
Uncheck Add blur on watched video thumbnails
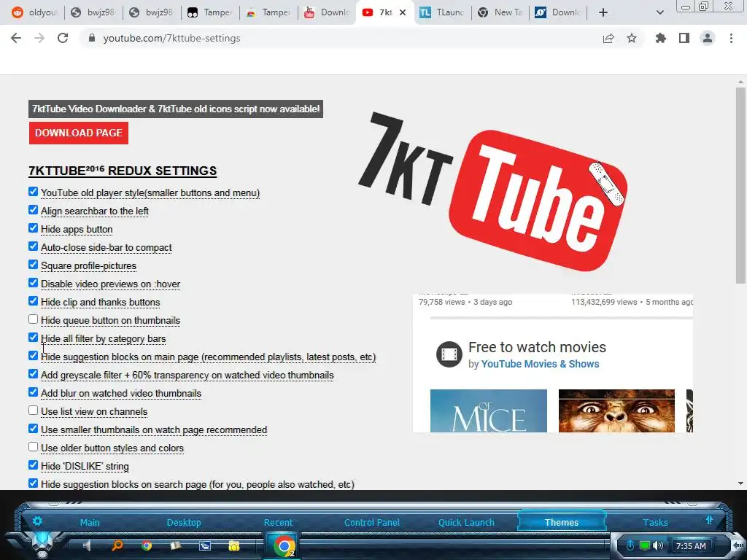[33, 392]
